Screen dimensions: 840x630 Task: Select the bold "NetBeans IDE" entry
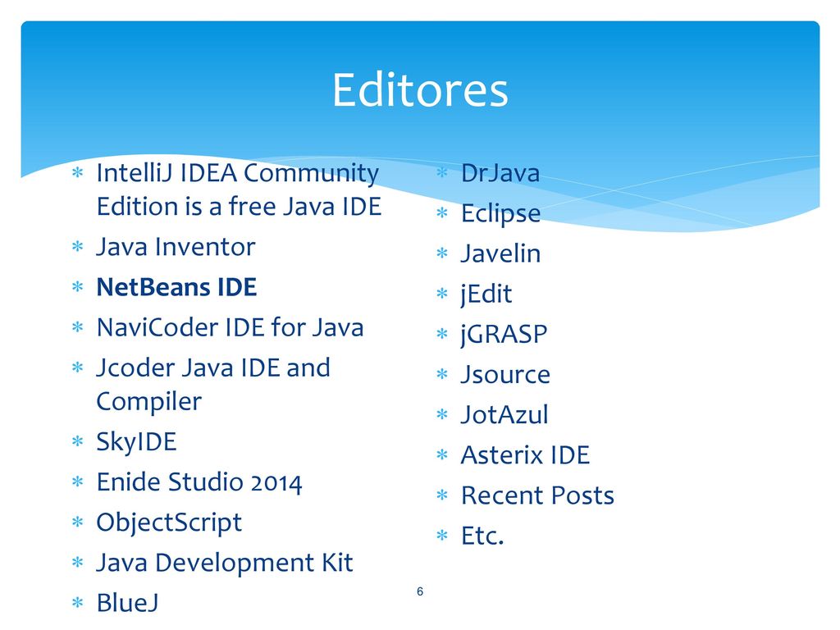point(176,287)
